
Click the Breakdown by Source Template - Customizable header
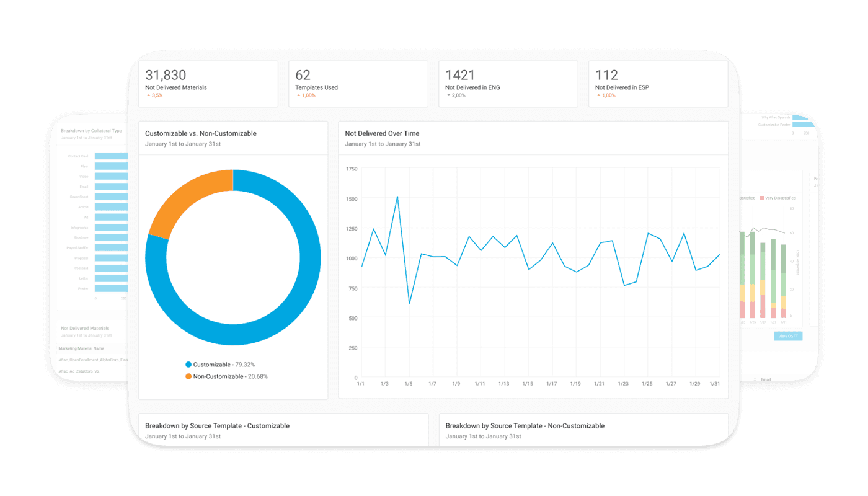pos(217,426)
